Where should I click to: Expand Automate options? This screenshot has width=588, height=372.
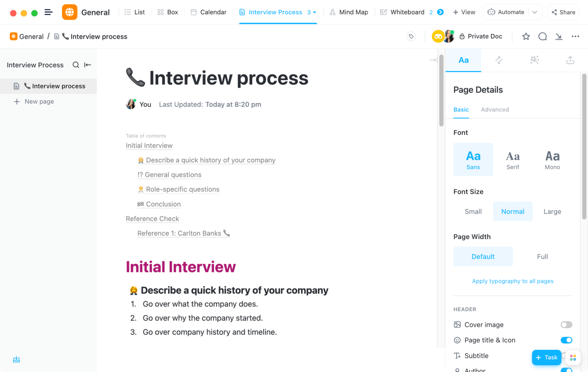pyautogui.click(x=535, y=12)
